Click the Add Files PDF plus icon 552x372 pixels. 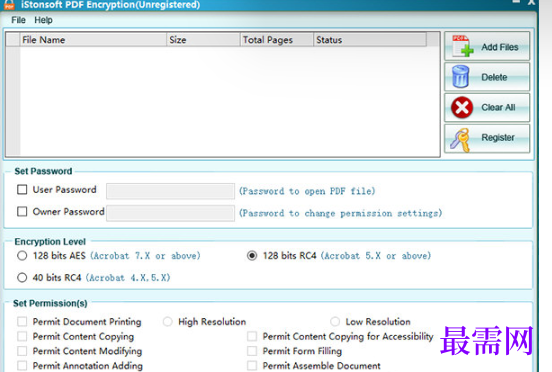coord(463,46)
